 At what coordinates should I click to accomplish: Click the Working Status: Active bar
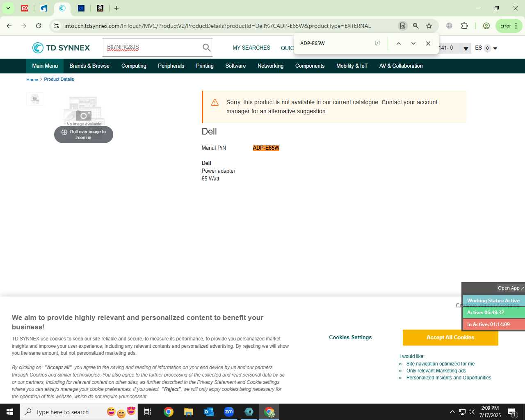493,301
